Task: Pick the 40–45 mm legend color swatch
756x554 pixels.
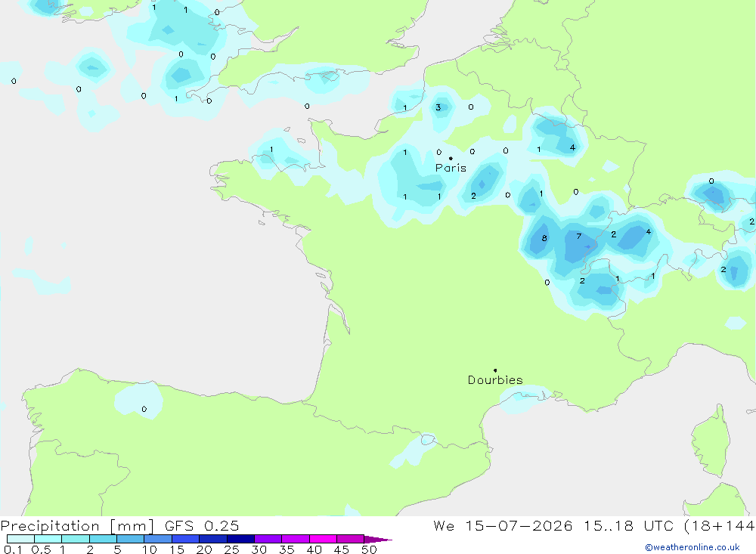Action: [x=323, y=539]
